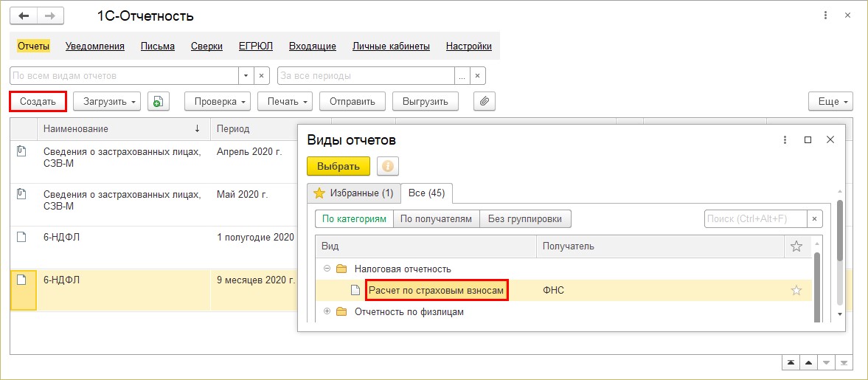Click the paperclip attachment icon
Image resolution: width=868 pixels, height=380 pixels.
click(485, 101)
